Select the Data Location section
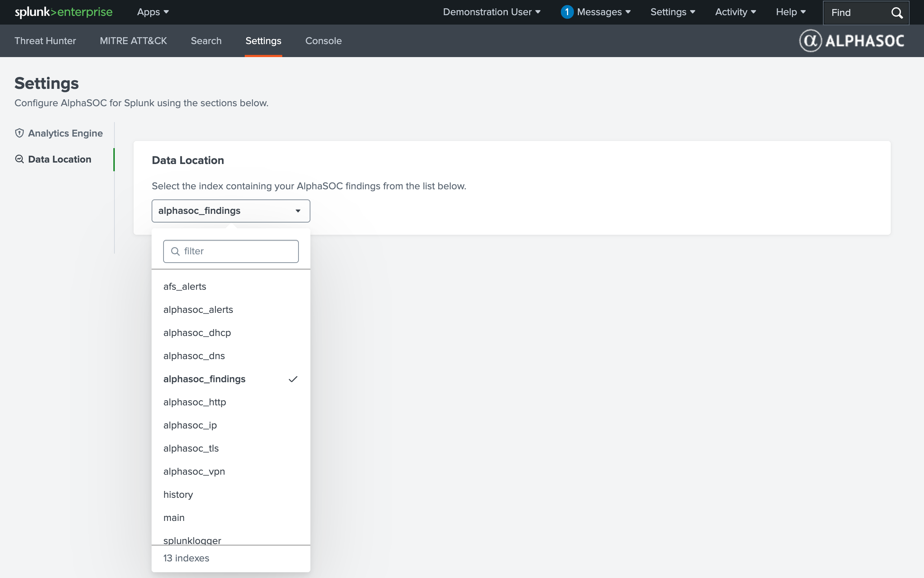924x578 pixels. 53,159
